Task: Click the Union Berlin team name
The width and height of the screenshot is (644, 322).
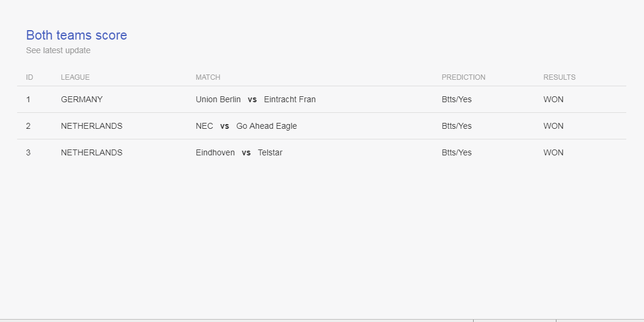Action: [x=218, y=99]
